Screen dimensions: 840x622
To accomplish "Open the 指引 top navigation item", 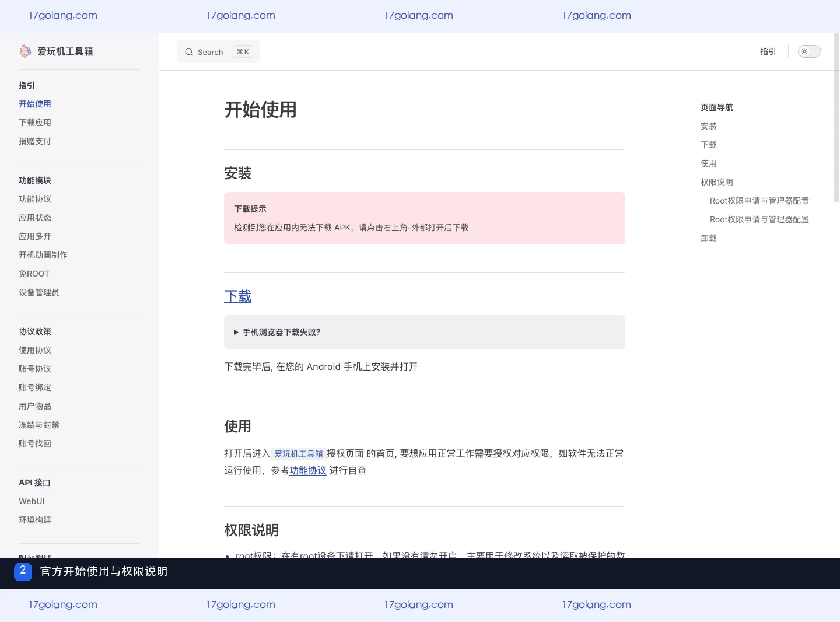I will tap(768, 51).
